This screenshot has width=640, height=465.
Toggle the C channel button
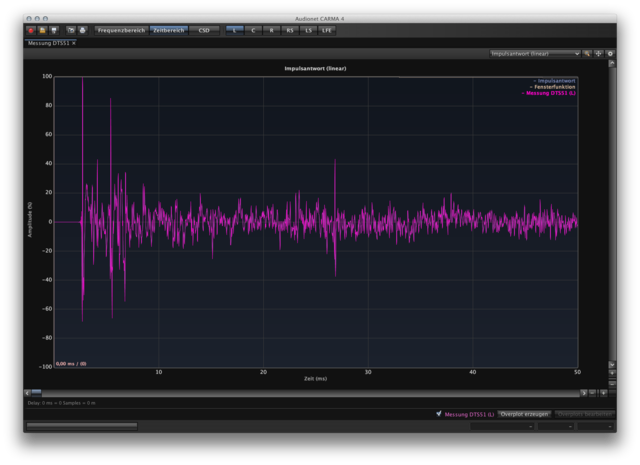[253, 30]
